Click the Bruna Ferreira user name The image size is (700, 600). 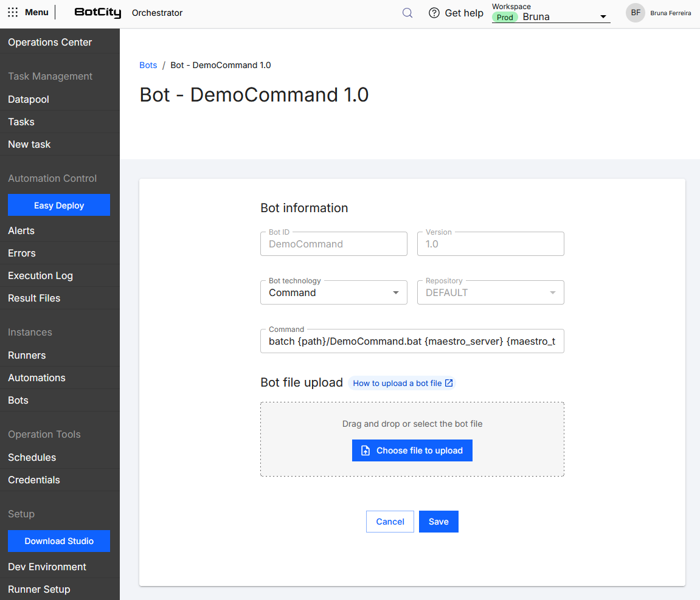tap(671, 13)
